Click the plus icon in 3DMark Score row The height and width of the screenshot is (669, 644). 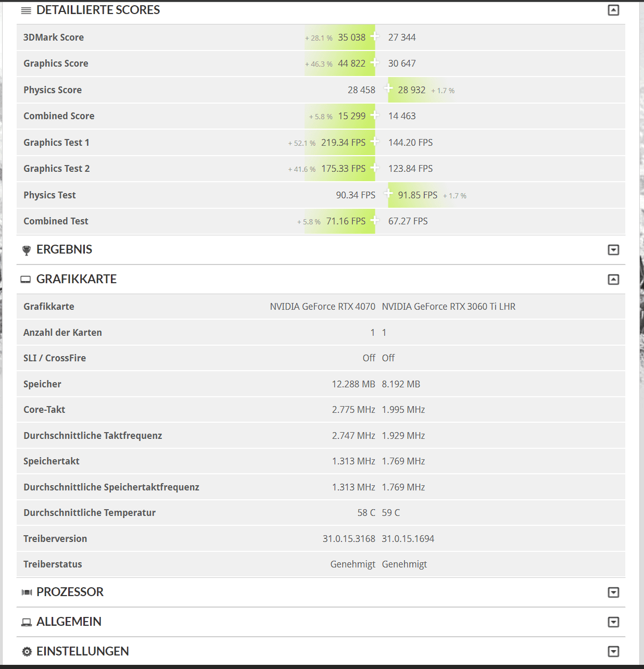click(375, 36)
